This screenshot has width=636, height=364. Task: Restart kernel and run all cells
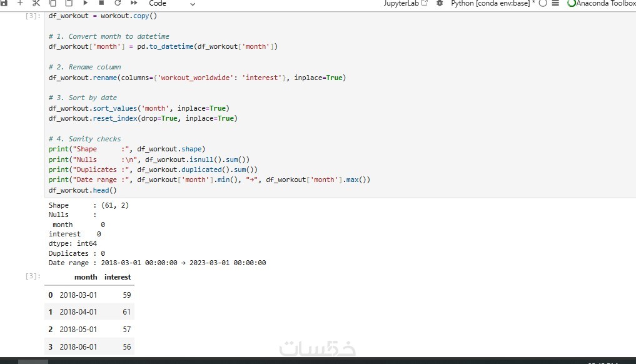click(x=134, y=3)
